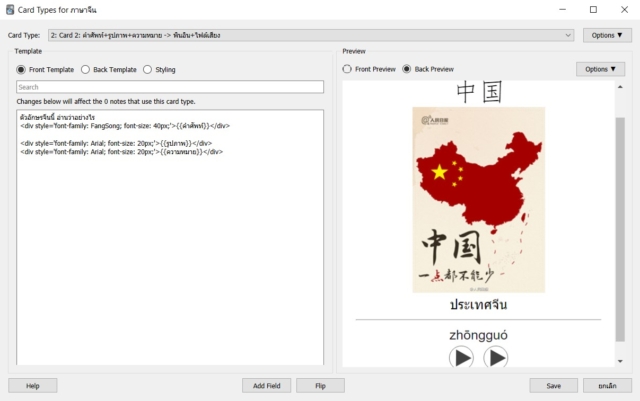Select the Back Template radio button
Screen dimensions: 640x401
pos(85,69)
